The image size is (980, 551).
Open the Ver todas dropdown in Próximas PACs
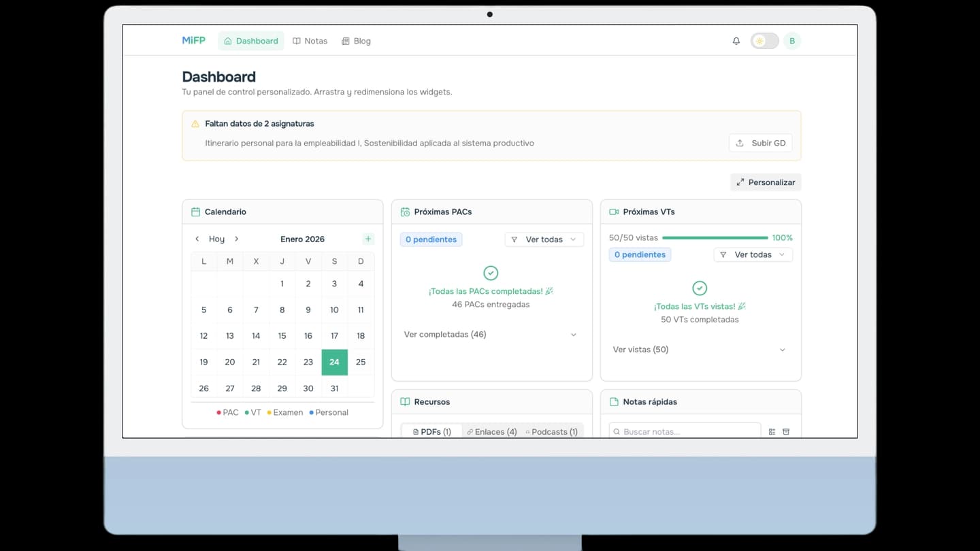(544, 239)
